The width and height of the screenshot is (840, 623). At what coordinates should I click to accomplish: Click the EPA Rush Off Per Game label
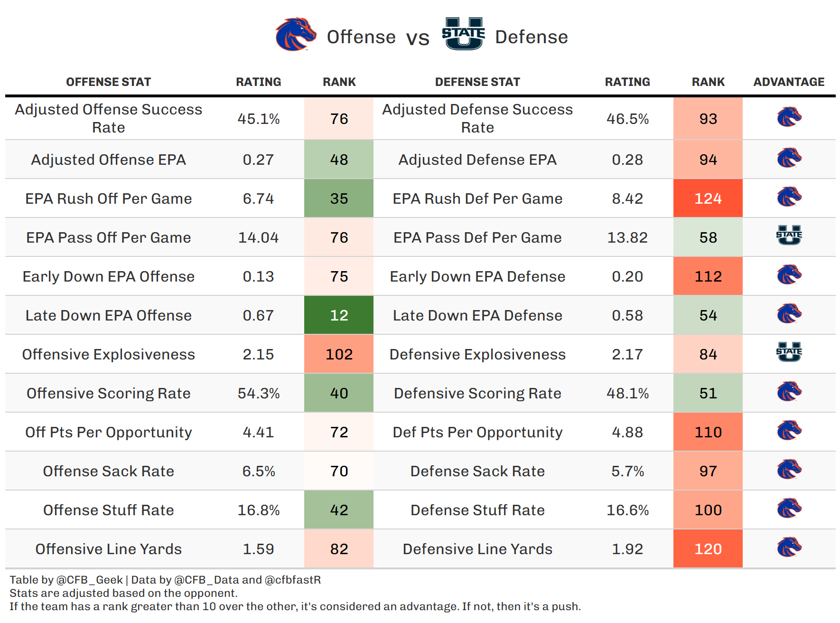click(108, 198)
